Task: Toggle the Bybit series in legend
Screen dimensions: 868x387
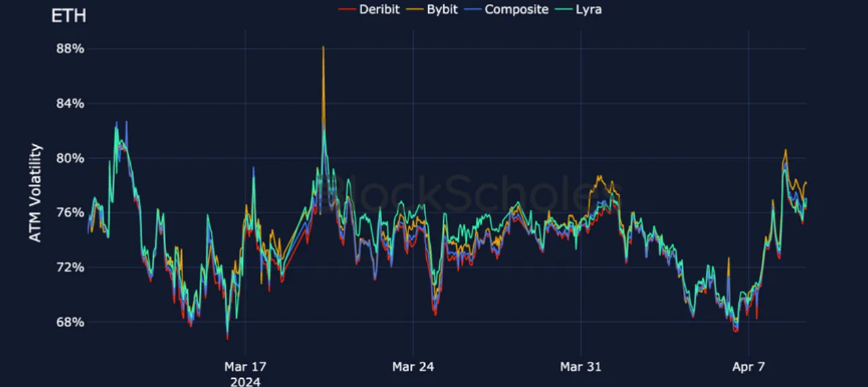Action: point(433,10)
